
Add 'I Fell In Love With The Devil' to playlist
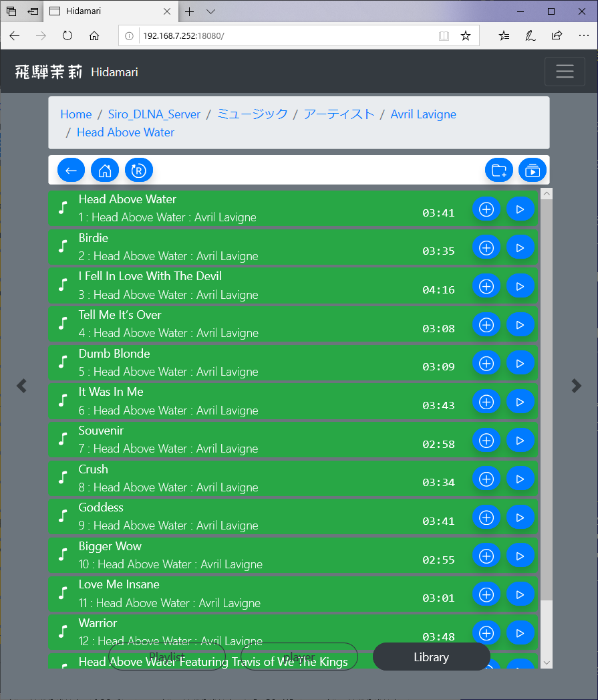[x=486, y=286]
